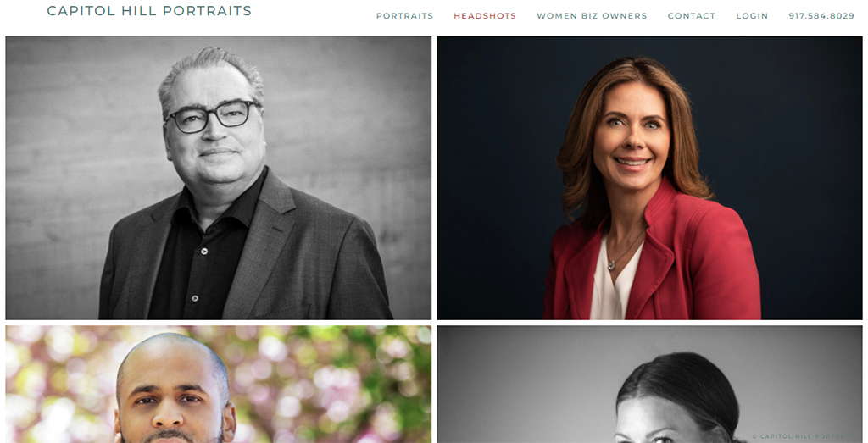
Task: Go to the Women Biz Owners page
Action: coord(592,16)
